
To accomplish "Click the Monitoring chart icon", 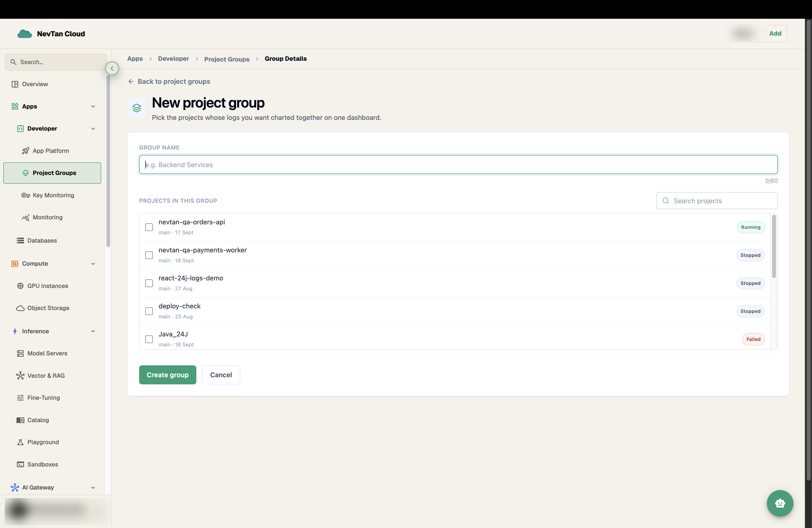I will (x=26, y=217).
